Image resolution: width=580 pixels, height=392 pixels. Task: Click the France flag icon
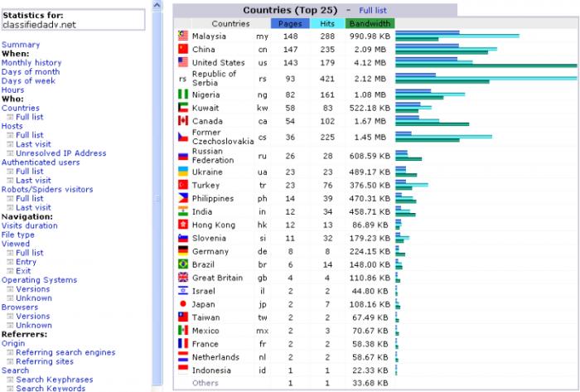[183, 344]
